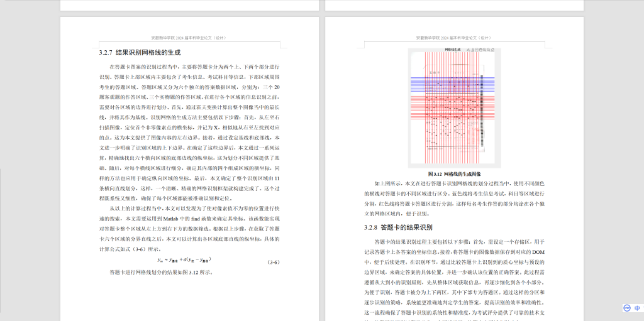Click the iFly input method logo icon
This screenshot has height=321, width=644.
(x=627, y=308)
